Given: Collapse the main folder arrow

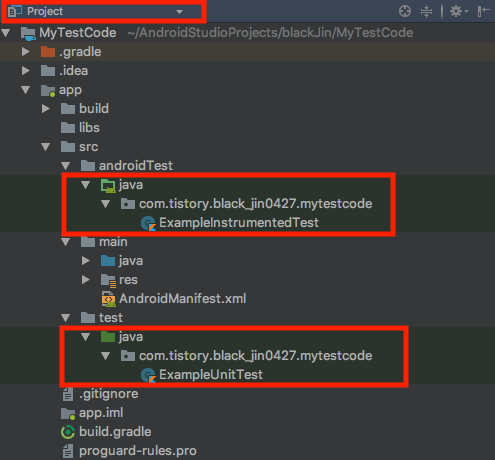Looking at the screenshot, I should click(66, 242).
